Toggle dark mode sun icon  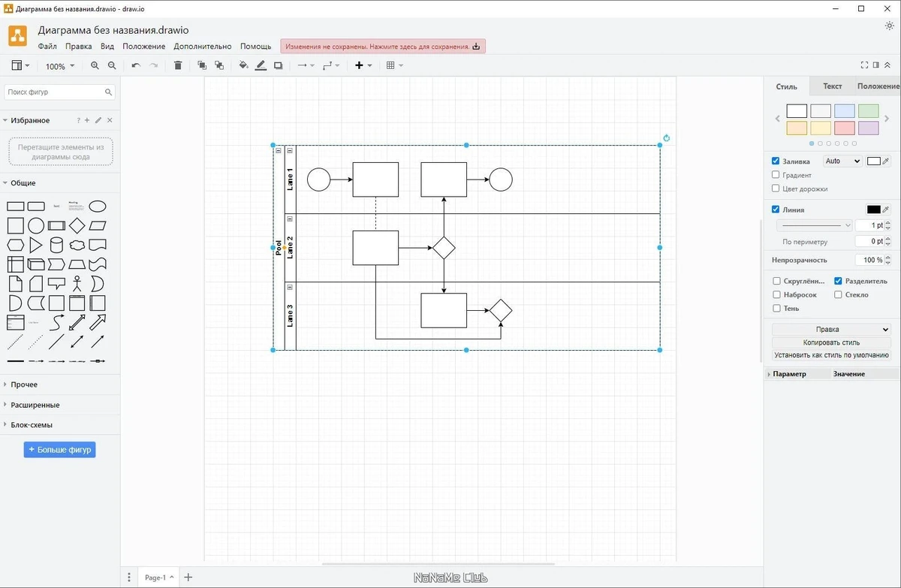[890, 26]
